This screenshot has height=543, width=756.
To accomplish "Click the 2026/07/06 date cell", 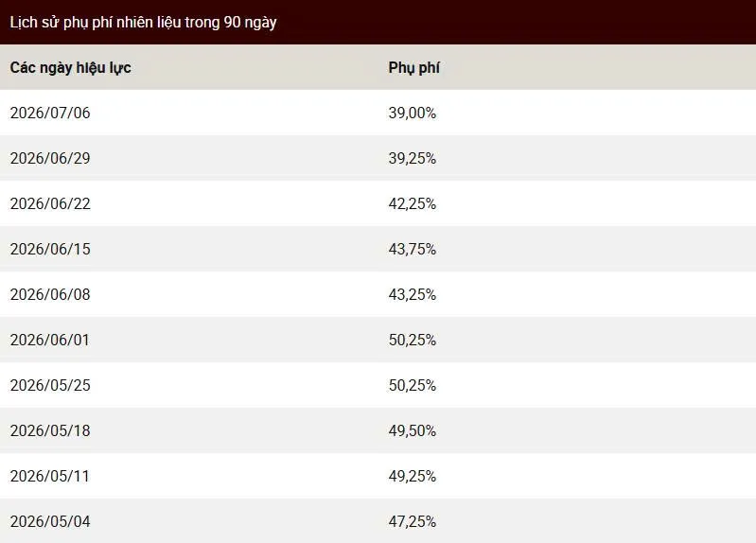I will click(x=50, y=113).
